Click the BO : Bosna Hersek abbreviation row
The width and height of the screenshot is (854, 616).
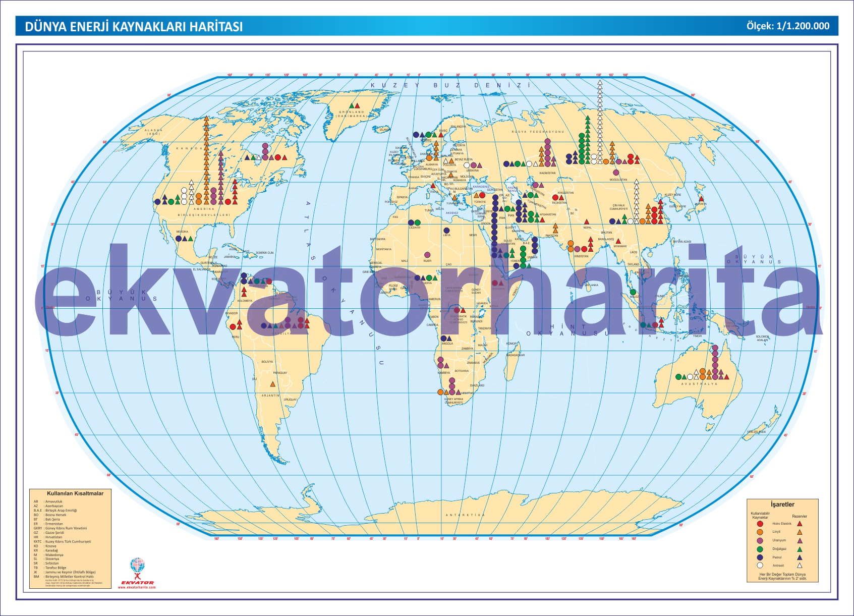(x=50, y=515)
